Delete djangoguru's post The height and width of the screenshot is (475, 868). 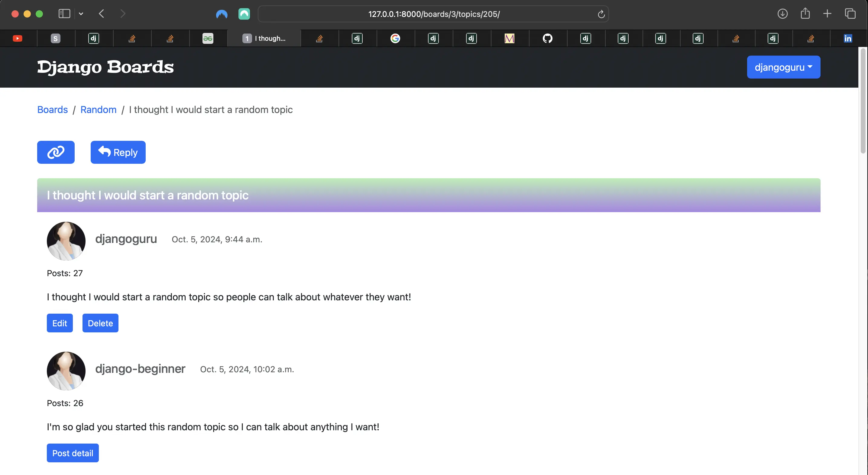click(x=100, y=323)
